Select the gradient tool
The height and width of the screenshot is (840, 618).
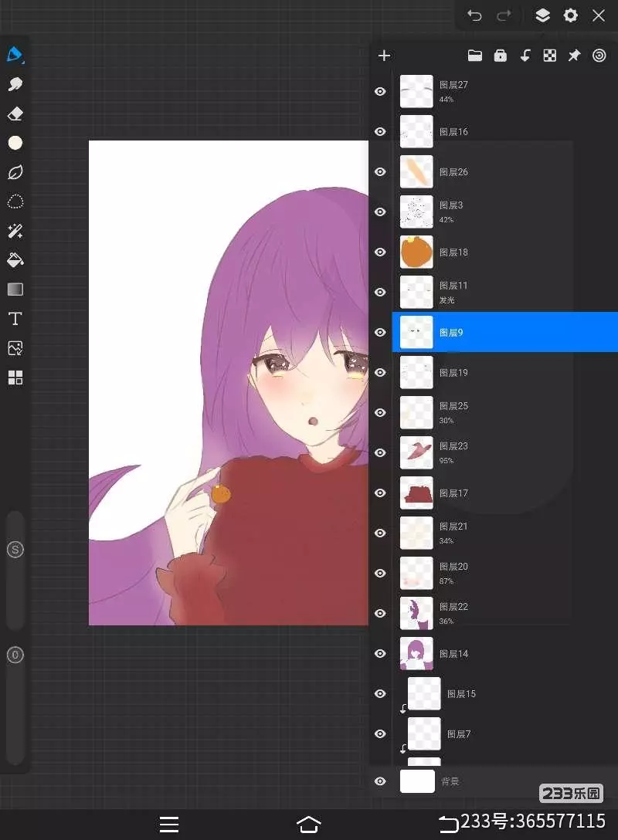pos(15,290)
